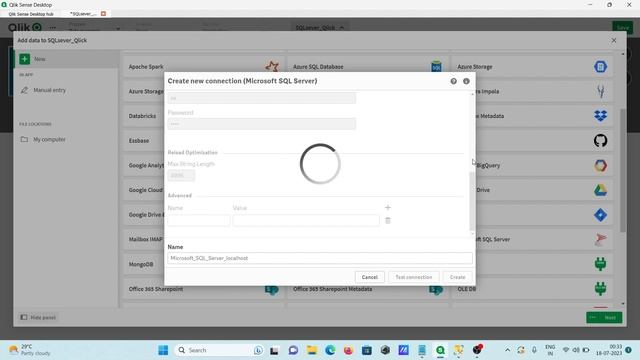The image size is (640, 360).
Task: Click the Password field
Action: pos(262,124)
